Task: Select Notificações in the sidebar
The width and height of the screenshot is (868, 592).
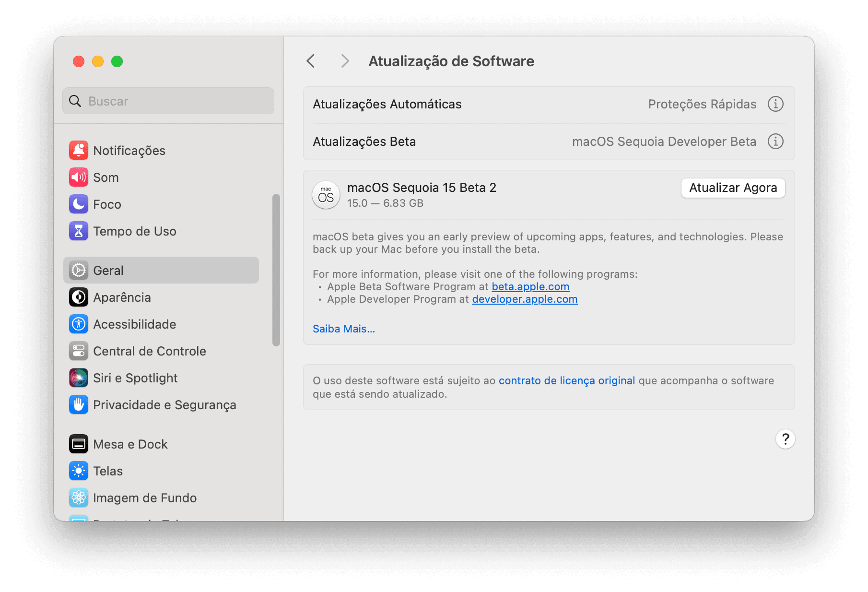Action: click(x=161, y=151)
